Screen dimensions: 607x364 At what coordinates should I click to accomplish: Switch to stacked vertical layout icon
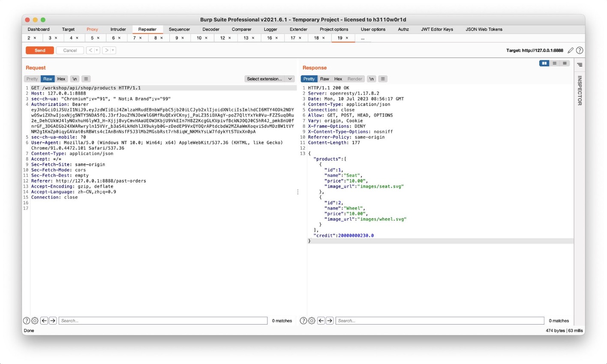(x=555, y=63)
